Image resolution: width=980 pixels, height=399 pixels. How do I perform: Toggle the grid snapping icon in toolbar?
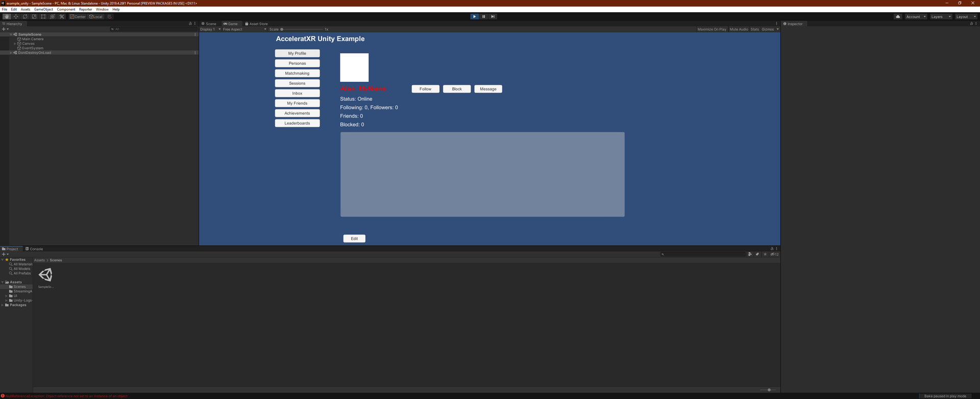pos(109,16)
